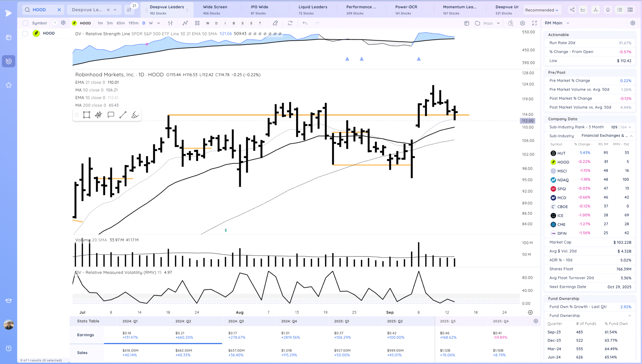Open Deepvue Leaders tab options menu
This screenshot has width=642, height=364.
coord(187,10)
